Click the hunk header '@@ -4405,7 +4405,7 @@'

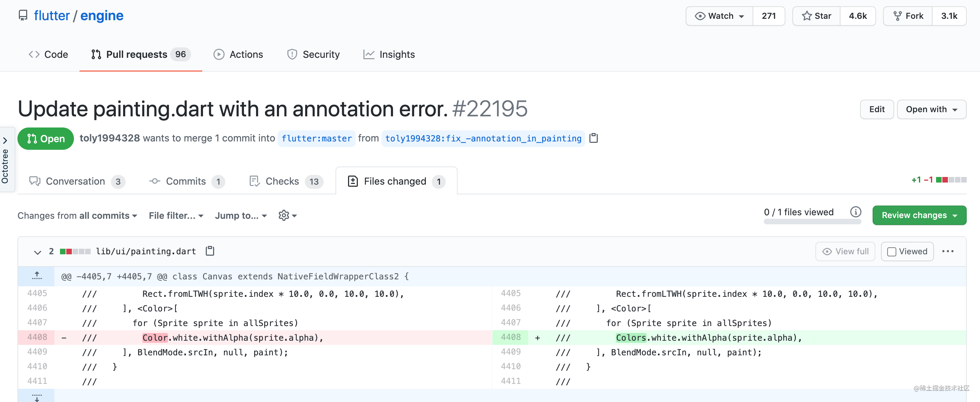pos(114,276)
